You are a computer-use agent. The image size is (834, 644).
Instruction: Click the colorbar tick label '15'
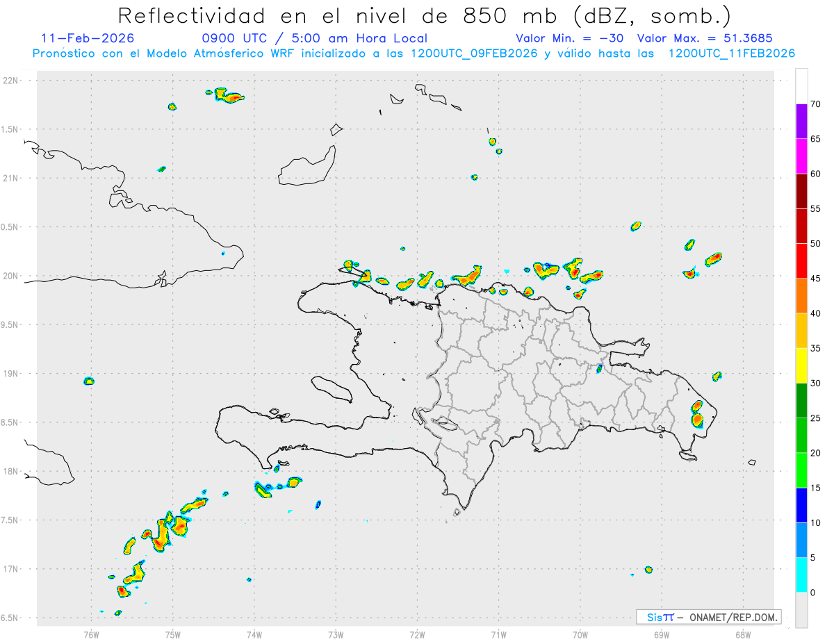816,488
